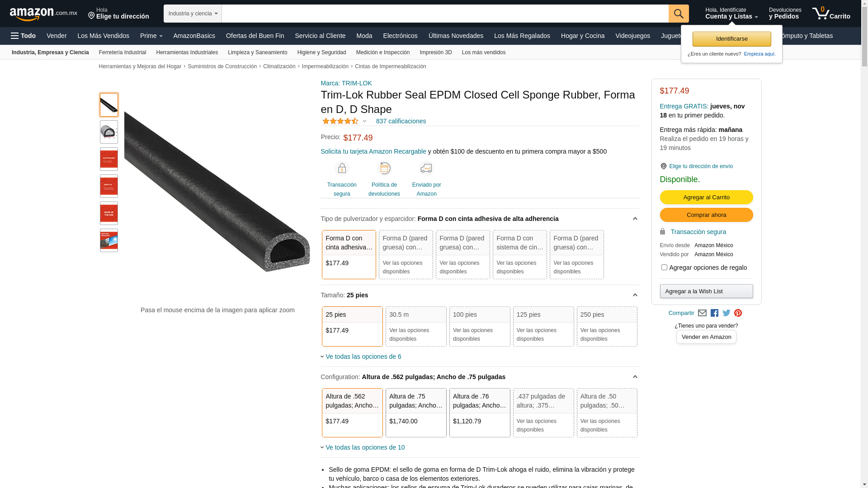Select the 100 pies size option
This screenshot has height=488, width=868.
[x=479, y=326]
